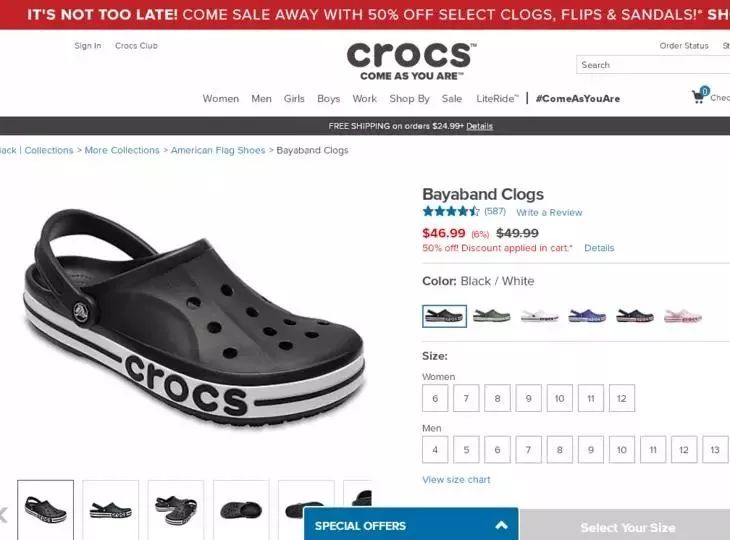Image resolution: width=730 pixels, height=540 pixels.
Task: Click the Select Your Size button
Action: [628, 527]
